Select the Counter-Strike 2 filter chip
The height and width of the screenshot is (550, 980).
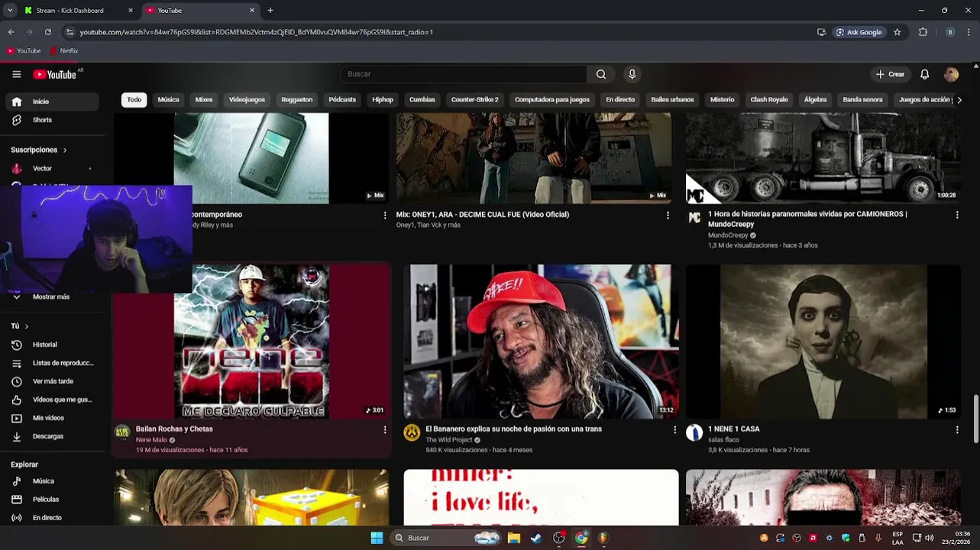click(474, 100)
